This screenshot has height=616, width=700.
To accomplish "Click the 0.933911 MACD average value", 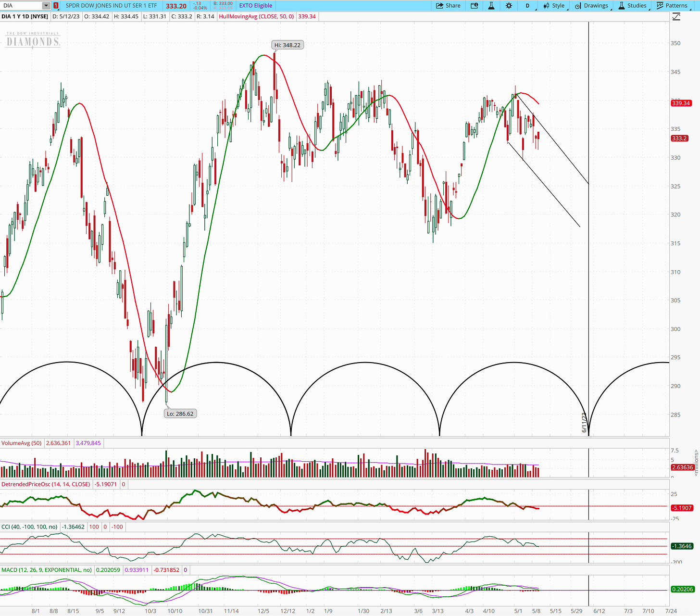I will [x=137, y=570].
